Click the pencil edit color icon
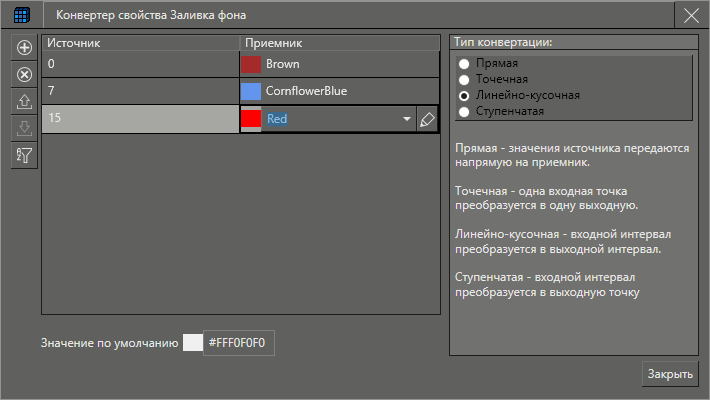This screenshot has height=400, width=710. 427,119
